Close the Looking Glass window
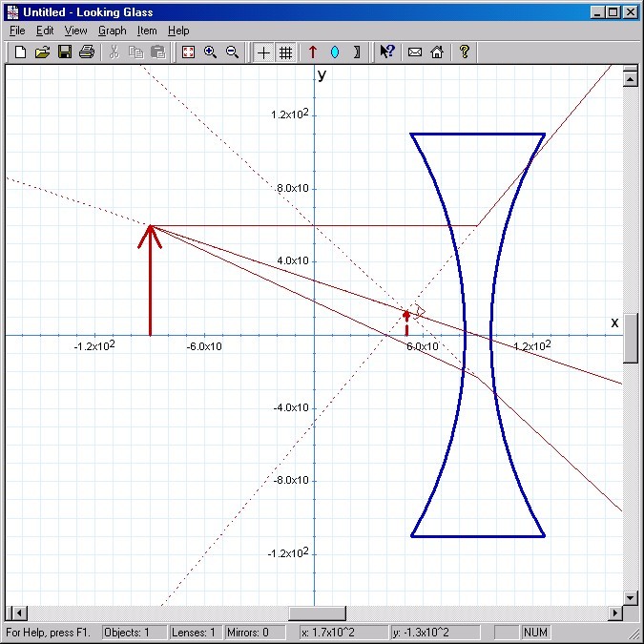 (x=630, y=12)
